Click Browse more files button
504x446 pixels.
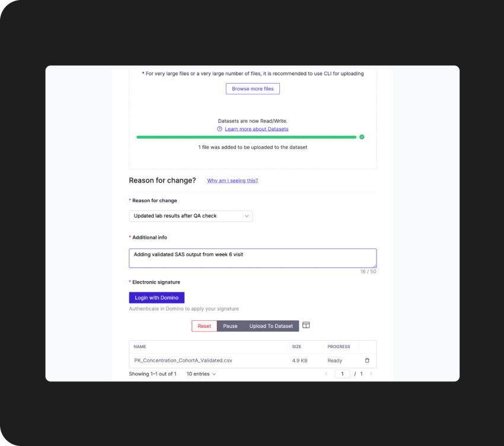pyautogui.click(x=253, y=89)
